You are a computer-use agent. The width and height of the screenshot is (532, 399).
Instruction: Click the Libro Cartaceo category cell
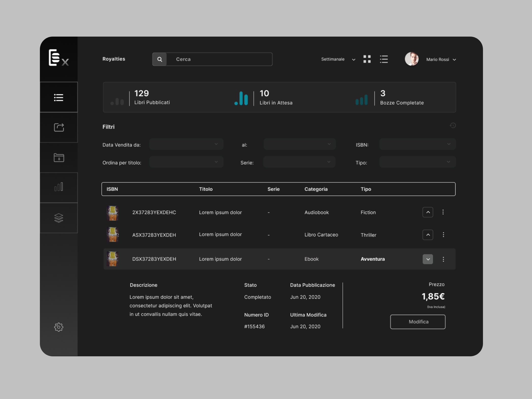321,235
